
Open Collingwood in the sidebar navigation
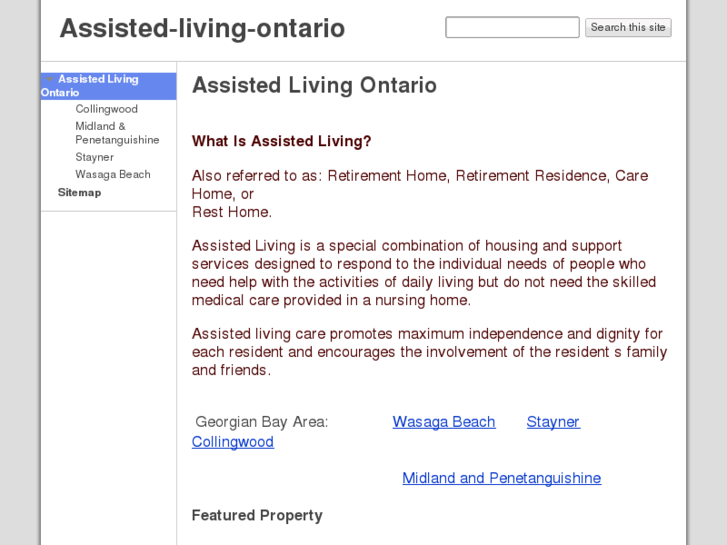coord(106,109)
